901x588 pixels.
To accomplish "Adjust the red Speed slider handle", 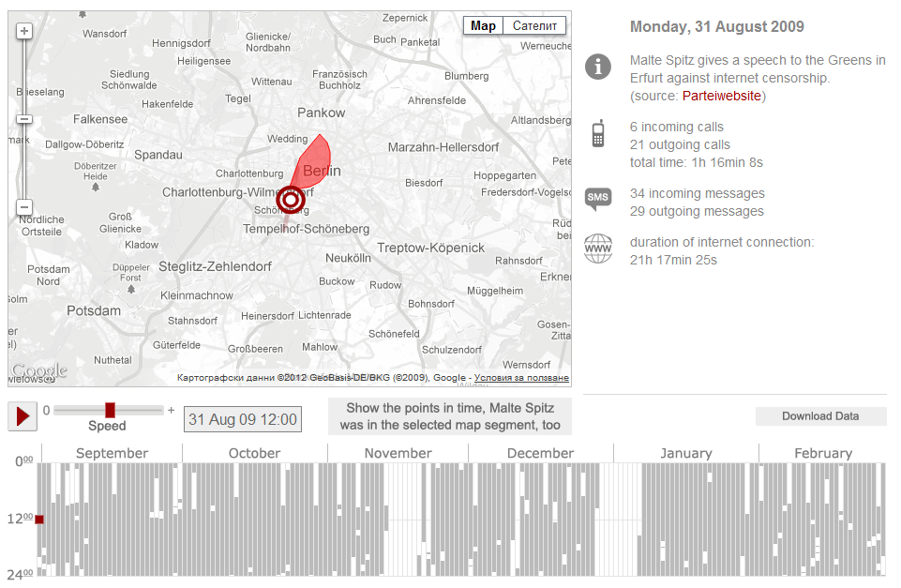I will pyautogui.click(x=110, y=410).
